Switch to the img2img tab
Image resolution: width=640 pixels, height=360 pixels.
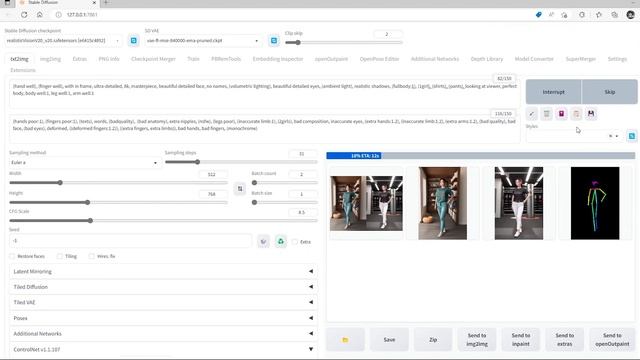pyautogui.click(x=50, y=59)
